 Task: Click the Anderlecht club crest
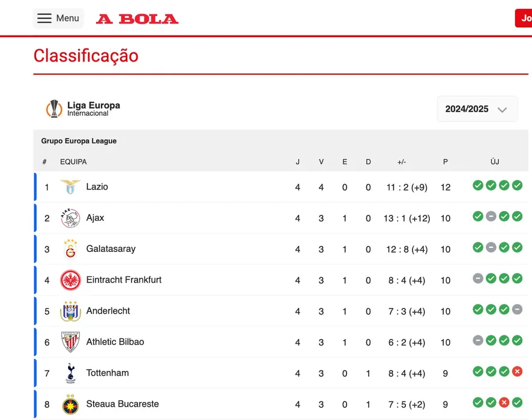[70, 311]
